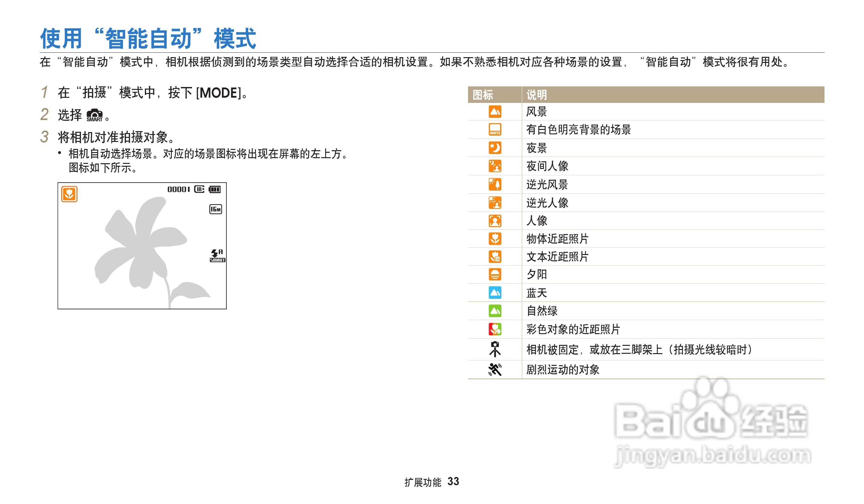The width and height of the screenshot is (864, 504).
Task: Select the running action subject icon
Action: 495,369
